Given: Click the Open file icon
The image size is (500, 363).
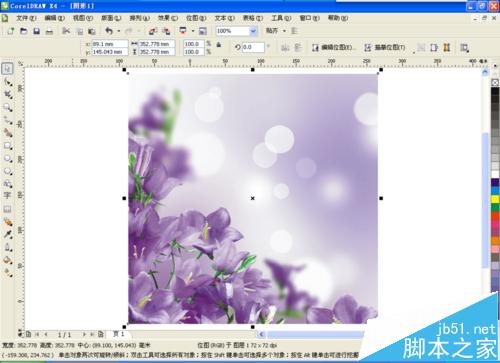Looking at the screenshot, I should point(24,31).
